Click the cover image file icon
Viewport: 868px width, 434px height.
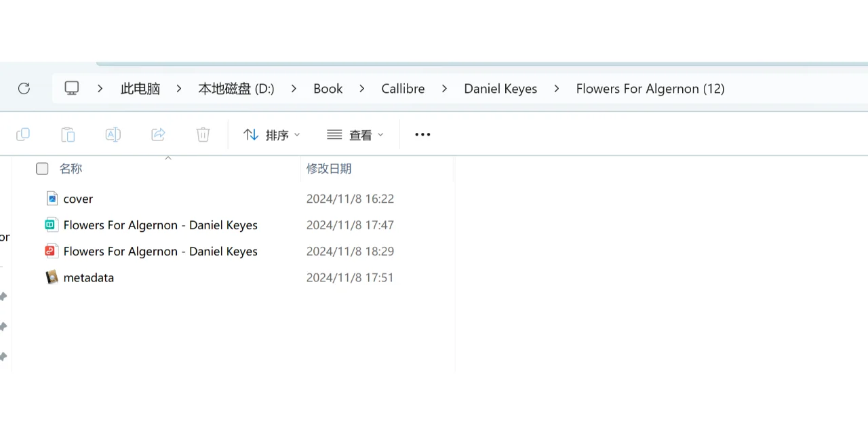[x=52, y=199]
